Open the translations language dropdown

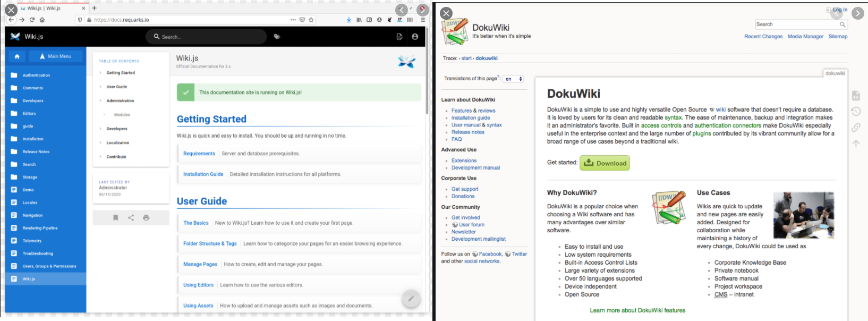coord(513,79)
